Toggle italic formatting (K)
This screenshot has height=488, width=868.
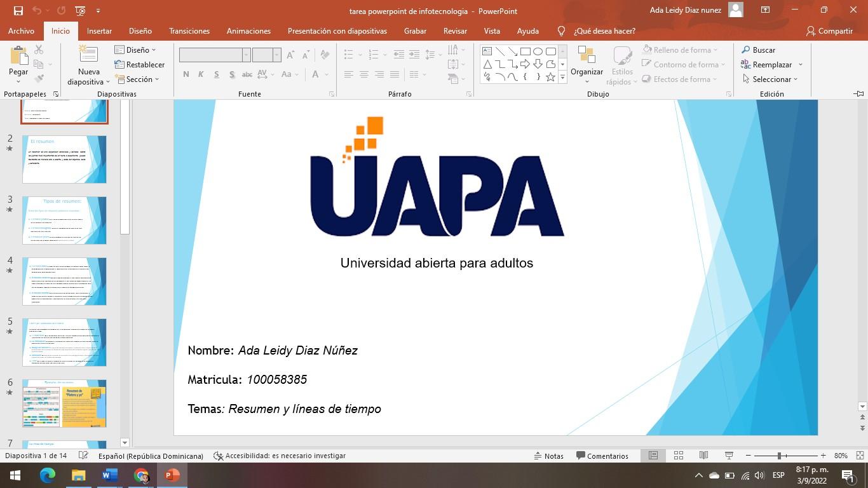201,74
